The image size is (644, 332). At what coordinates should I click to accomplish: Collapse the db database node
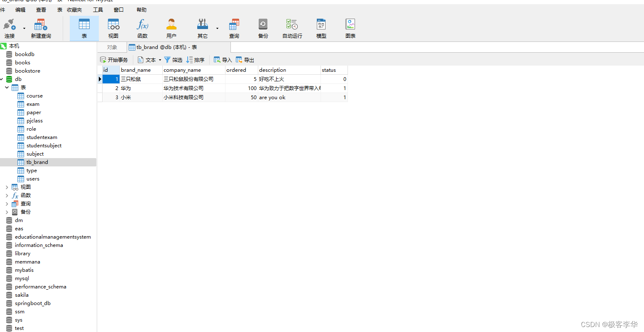tap(2, 79)
